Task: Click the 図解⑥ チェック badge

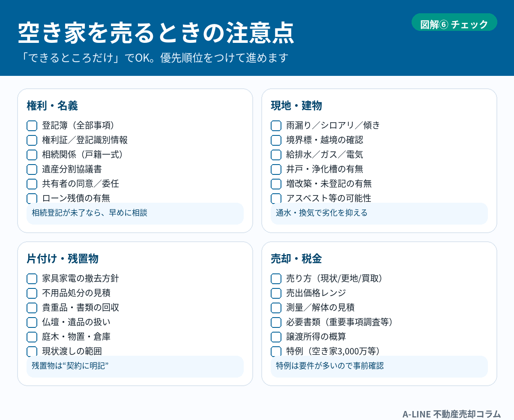Action: pyautogui.click(x=454, y=24)
